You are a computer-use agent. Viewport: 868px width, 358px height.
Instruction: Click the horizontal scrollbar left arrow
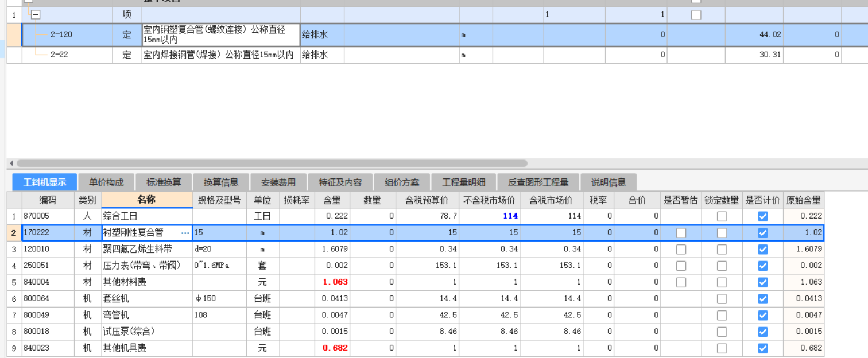coord(12,164)
